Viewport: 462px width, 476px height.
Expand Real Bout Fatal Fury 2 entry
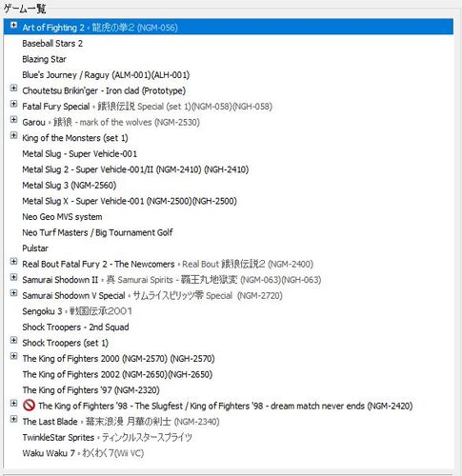click(13, 262)
